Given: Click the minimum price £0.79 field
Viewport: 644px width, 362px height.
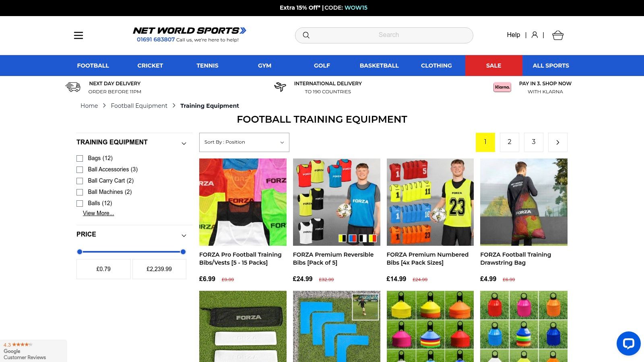Looking at the screenshot, I should 103,269.
